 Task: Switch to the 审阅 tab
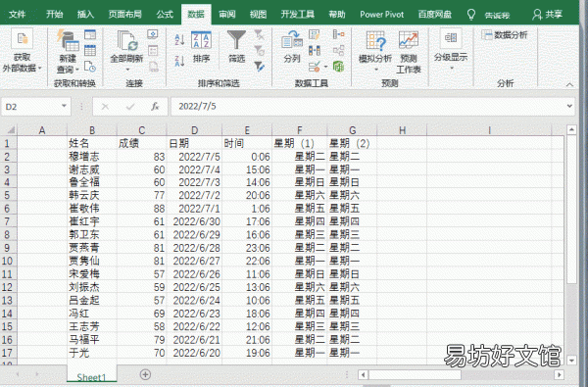point(227,15)
